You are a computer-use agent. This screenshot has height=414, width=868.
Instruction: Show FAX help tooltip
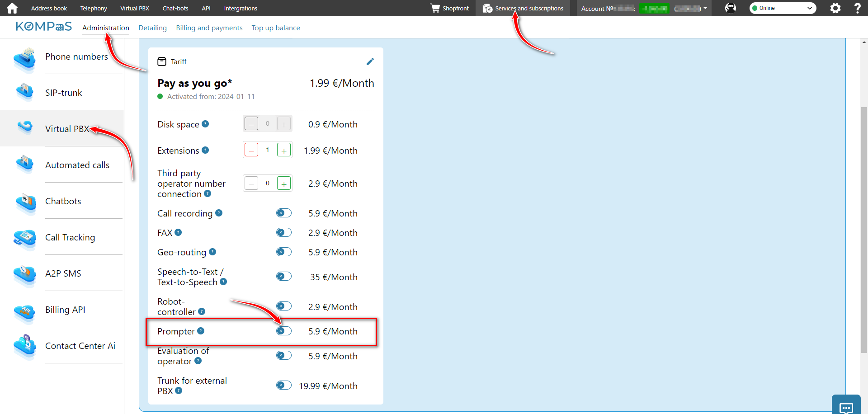pyautogui.click(x=178, y=232)
